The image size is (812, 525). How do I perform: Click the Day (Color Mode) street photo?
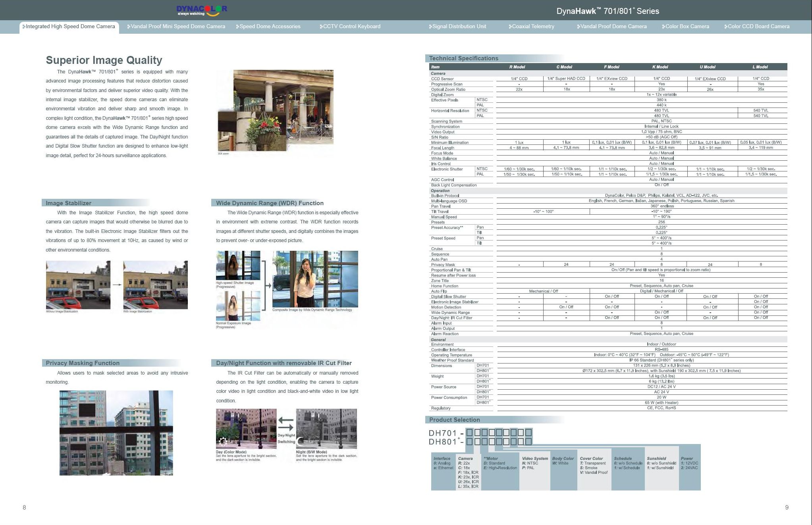coord(246,429)
